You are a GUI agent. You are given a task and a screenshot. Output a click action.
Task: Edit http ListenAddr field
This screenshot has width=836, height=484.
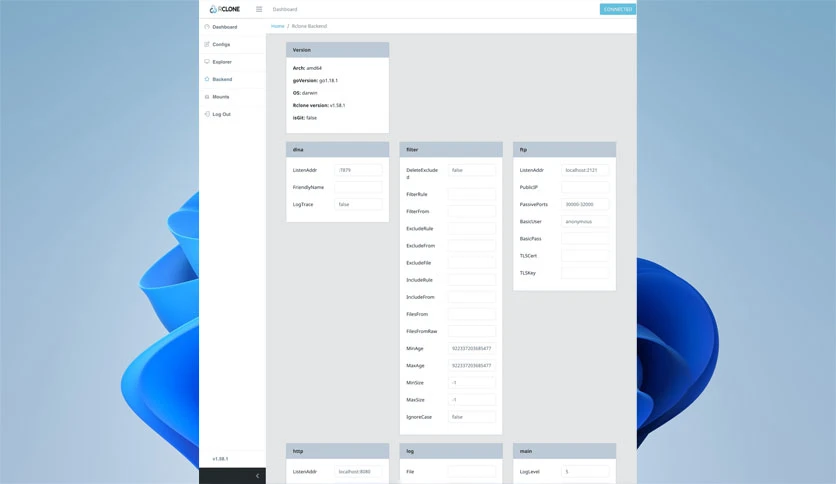358,471
